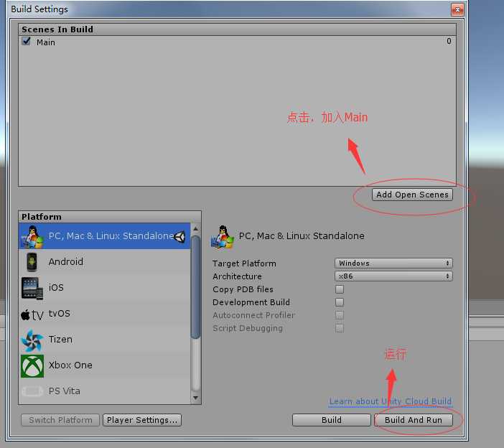Click the scene index 0 value
The width and height of the screenshot is (504, 448).
449,41
